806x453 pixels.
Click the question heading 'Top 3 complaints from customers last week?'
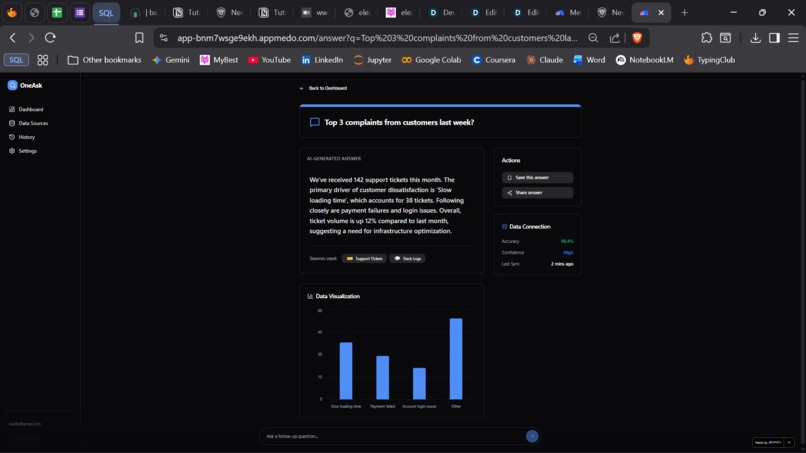(x=399, y=122)
